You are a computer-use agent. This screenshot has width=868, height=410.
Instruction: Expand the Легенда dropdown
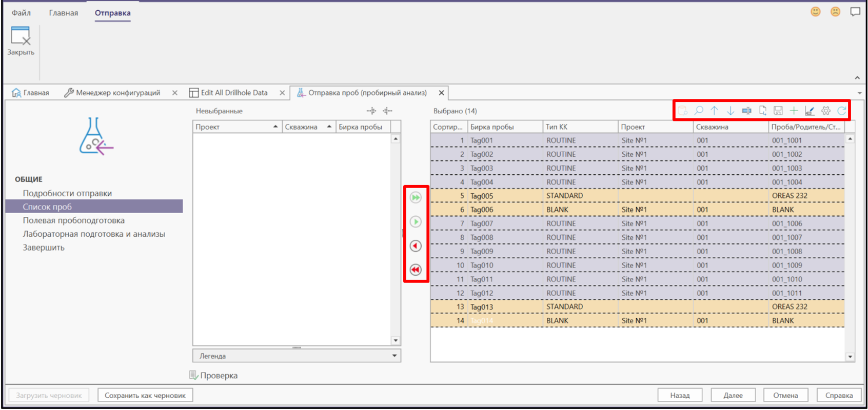pos(394,356)
